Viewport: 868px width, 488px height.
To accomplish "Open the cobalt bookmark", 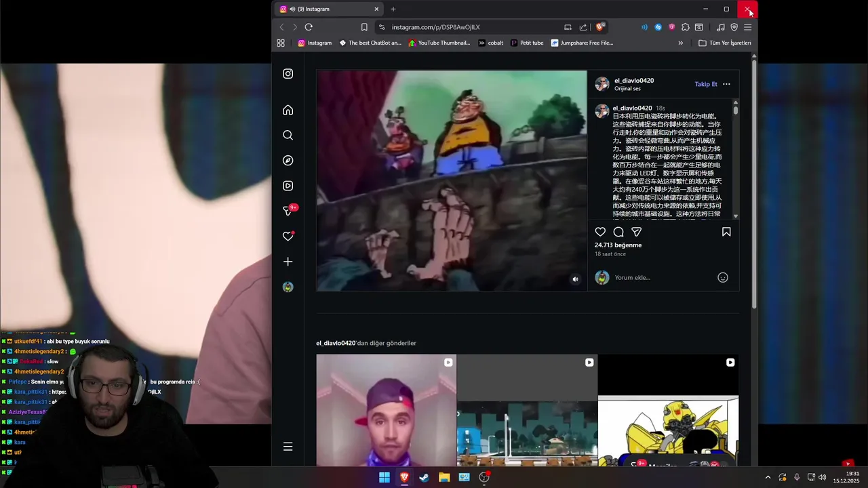I will [x=491, y=43].
